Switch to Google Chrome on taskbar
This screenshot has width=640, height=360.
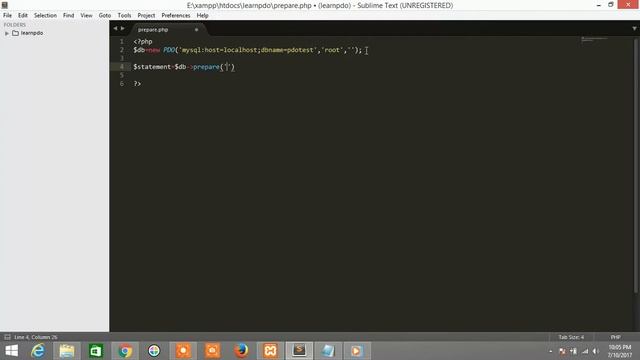pyautogui.click(x=125, y=351)
